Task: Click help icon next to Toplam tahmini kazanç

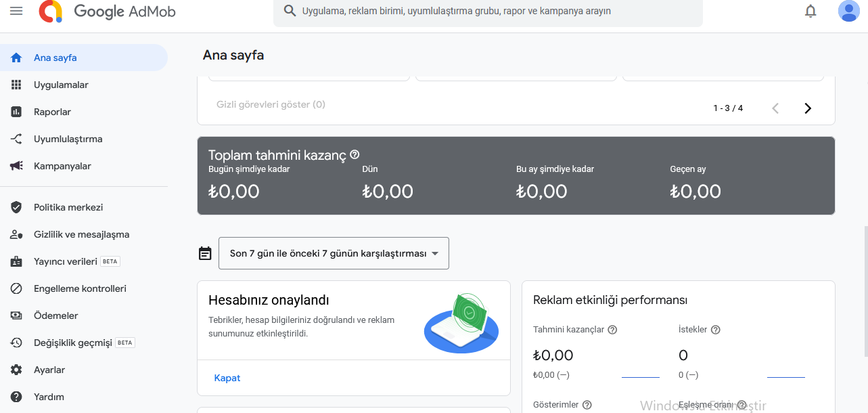Action: click(355, 155)
